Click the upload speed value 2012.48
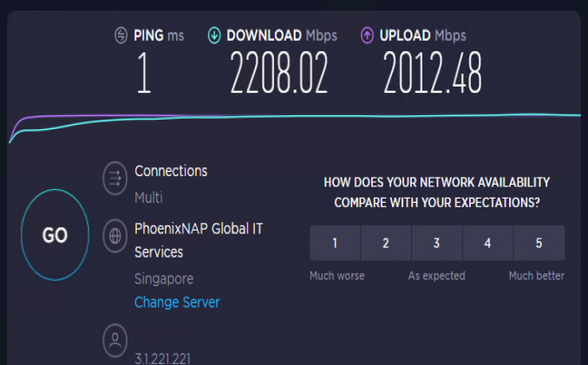The height and width of the screenshot is (365, 588). [x=431, y=76]
